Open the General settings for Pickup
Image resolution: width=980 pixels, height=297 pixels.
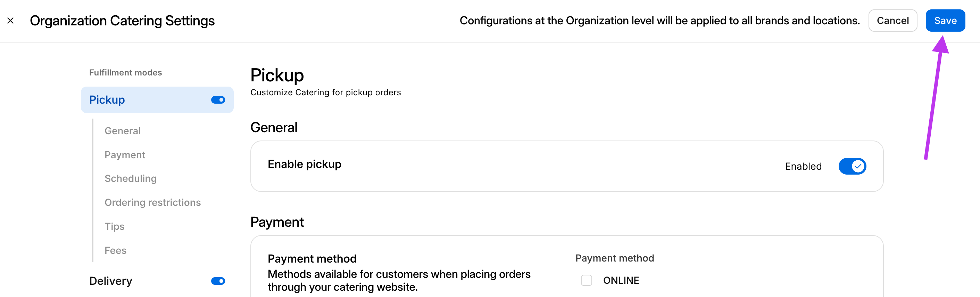pyautogui.click(x=122, y=131)
